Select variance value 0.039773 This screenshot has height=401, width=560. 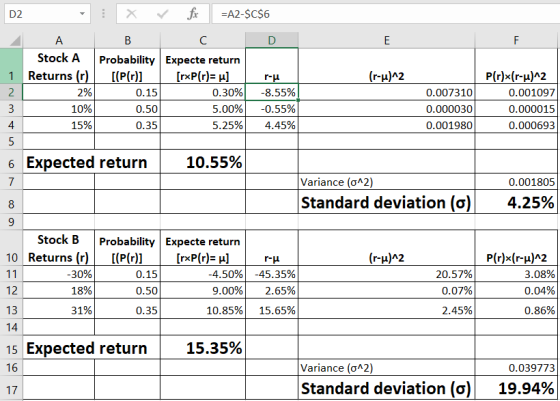516,367
